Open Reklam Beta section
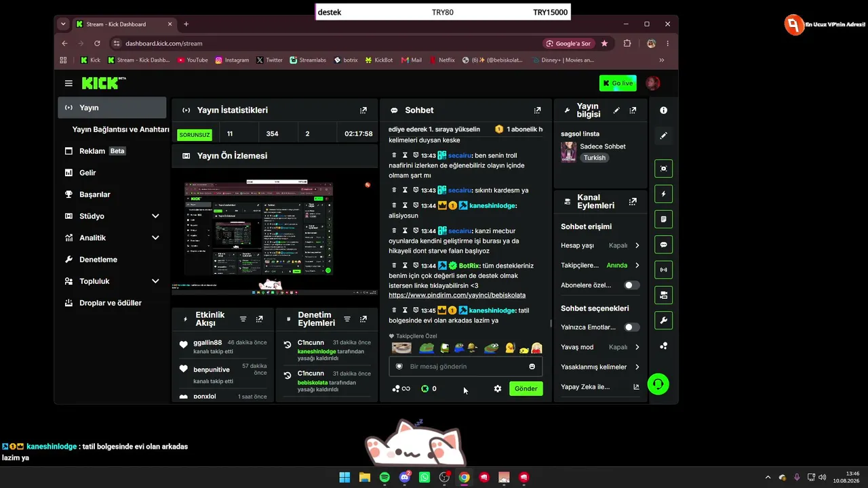 pyautogui.click(x=112, y=151)
